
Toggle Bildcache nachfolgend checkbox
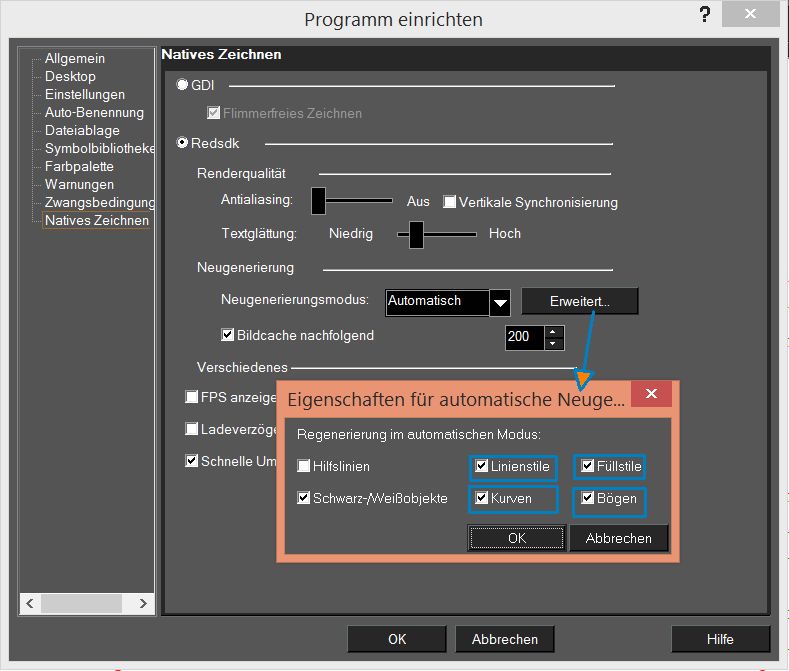coord(227,335)
